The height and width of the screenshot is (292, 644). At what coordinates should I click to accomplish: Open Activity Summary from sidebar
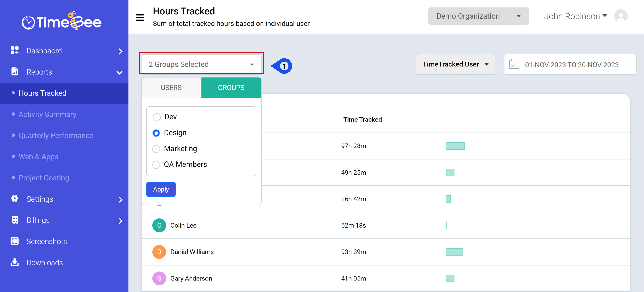[47, 114]
